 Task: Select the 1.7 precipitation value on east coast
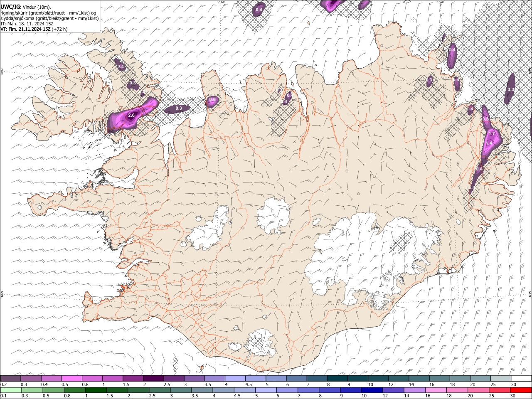coord(492,134)
